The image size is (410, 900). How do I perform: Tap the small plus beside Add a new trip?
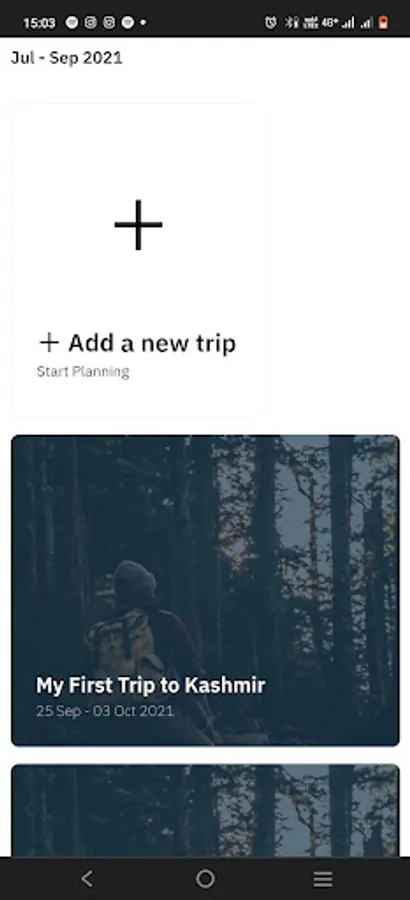(49, 343)
